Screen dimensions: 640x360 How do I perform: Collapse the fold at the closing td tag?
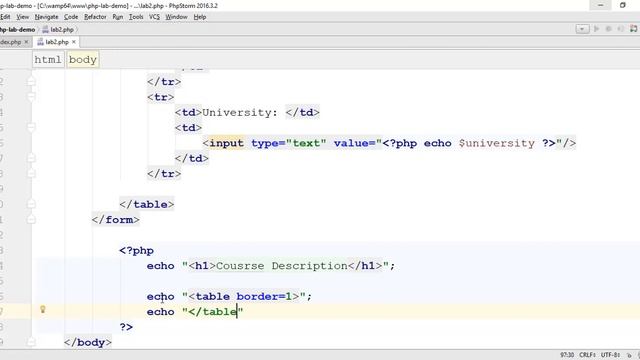(x=31, y=158)
